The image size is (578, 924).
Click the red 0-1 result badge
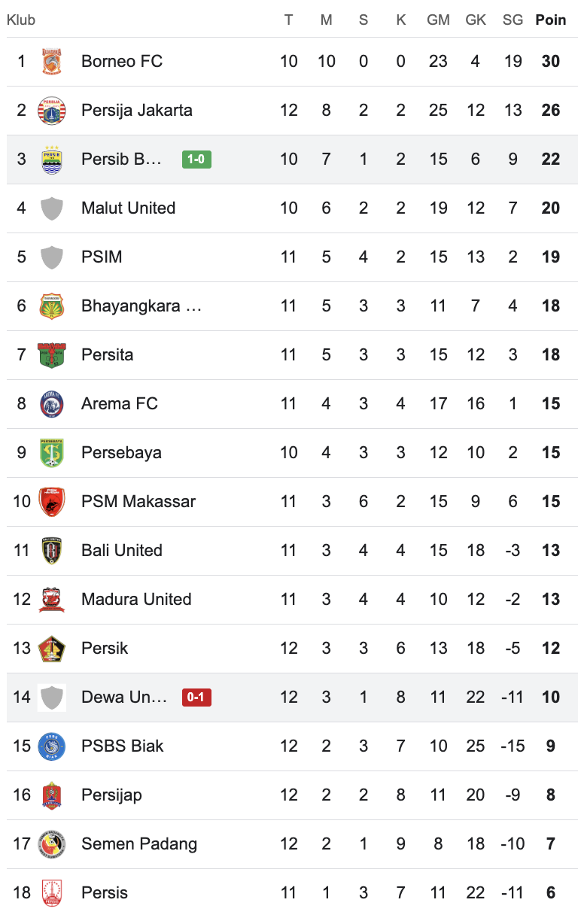196,697
